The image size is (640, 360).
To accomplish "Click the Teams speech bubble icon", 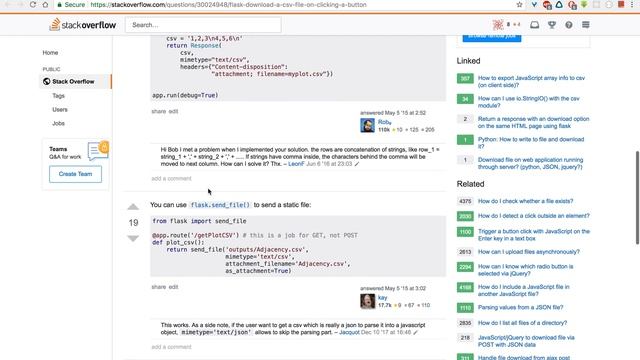I will coord(98,150).
